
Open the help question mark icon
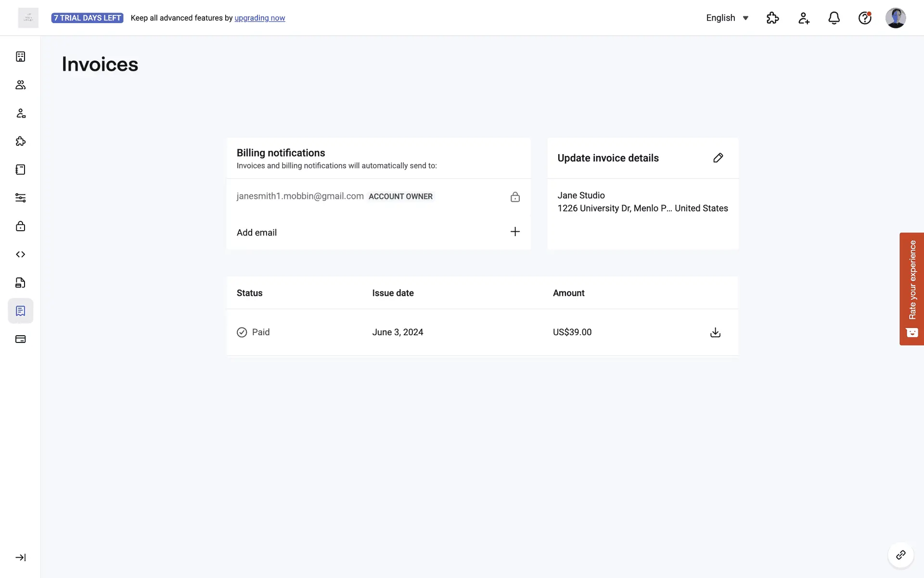point(865,18)
